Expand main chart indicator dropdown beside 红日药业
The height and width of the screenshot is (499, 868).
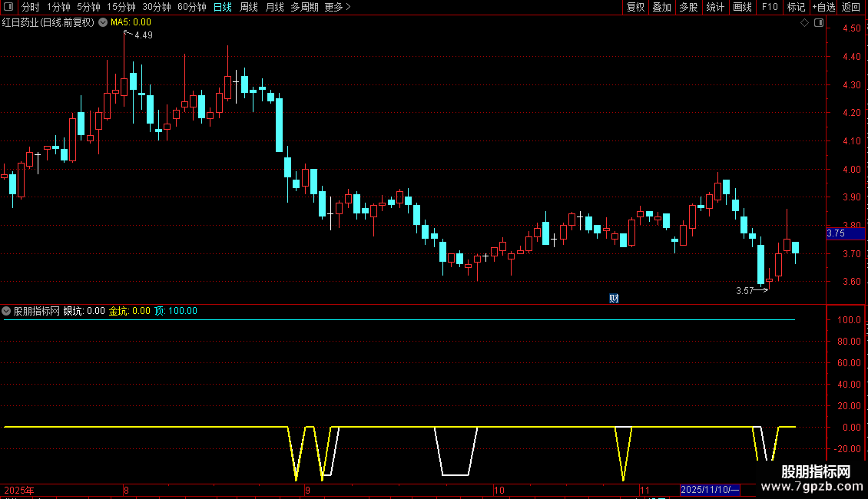(x=103, y=23)
